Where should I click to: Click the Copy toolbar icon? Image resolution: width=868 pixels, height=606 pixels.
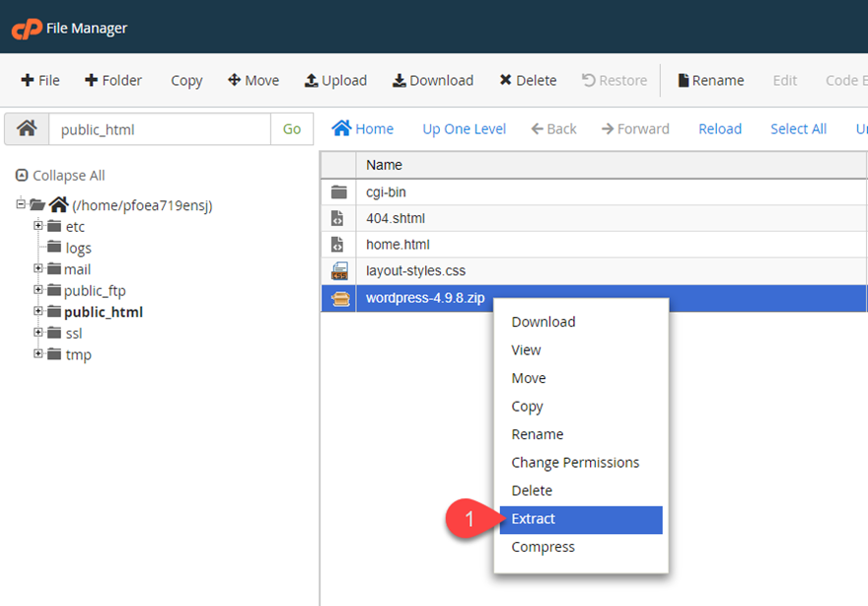point(185,80)
